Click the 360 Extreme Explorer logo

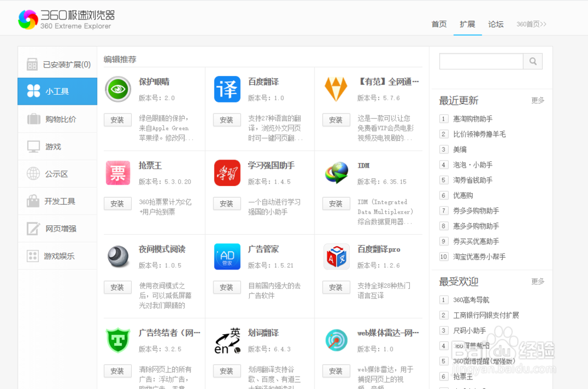66,19
